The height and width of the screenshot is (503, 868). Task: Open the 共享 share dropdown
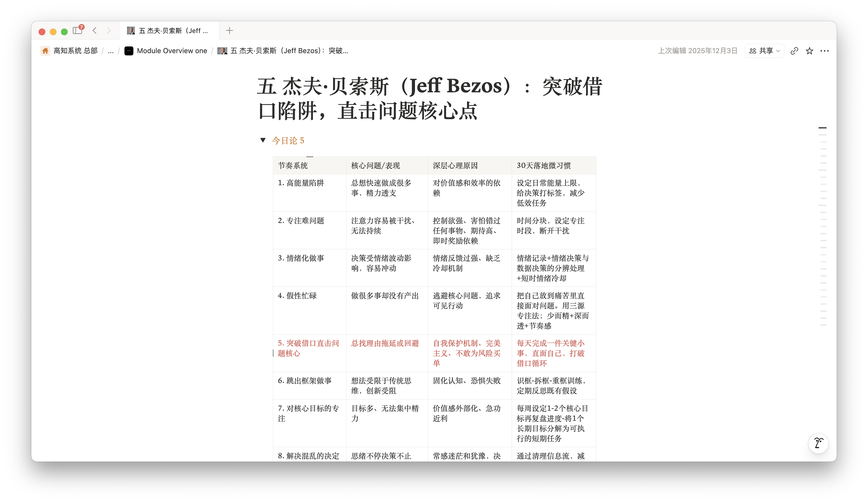coord(764,51)
